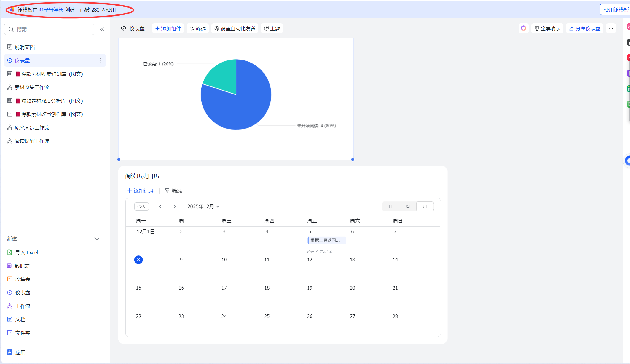Go to previous month arrow
The height and width of the screenshot is (364, 630).
(160, 206)
